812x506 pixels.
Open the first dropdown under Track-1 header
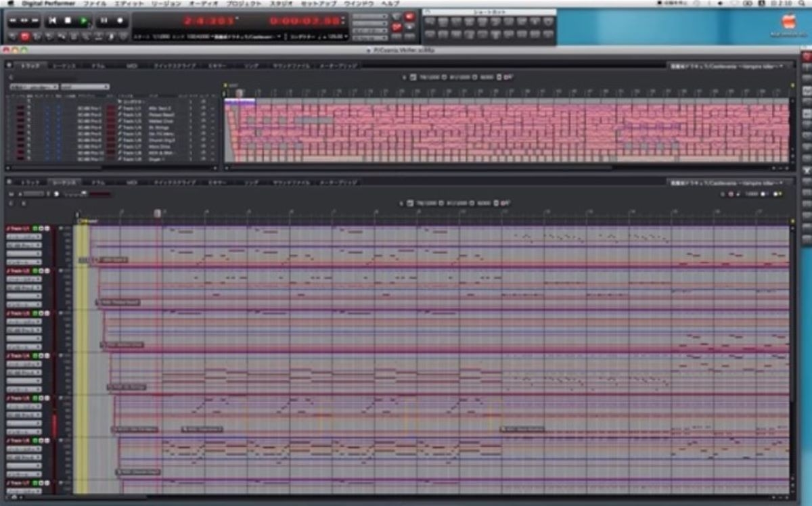(x=24, y=237)
